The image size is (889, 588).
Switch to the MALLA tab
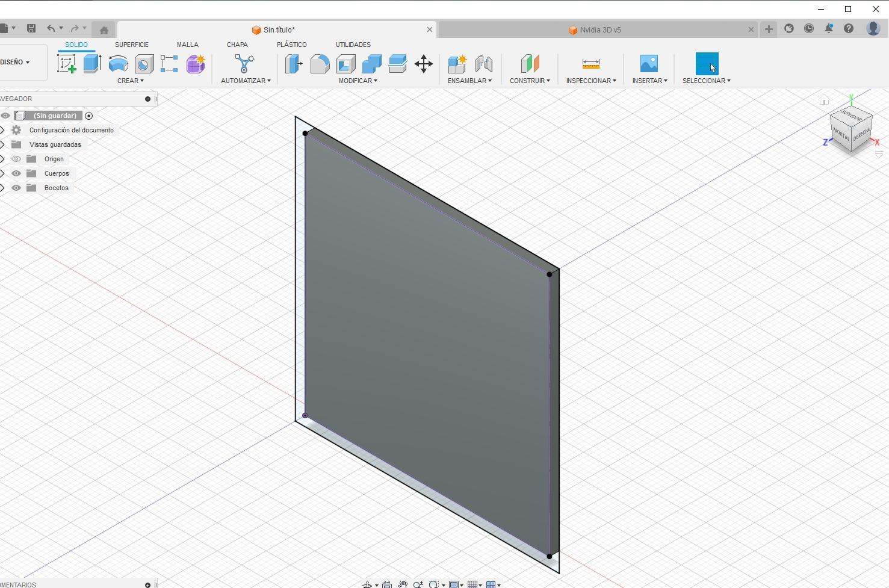[188, 45]
